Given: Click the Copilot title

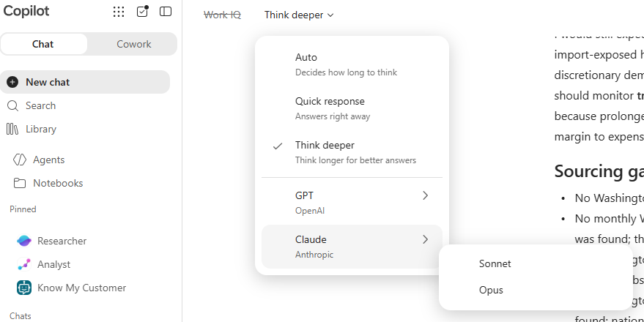Looking at the screenshot, I should 26,11.
